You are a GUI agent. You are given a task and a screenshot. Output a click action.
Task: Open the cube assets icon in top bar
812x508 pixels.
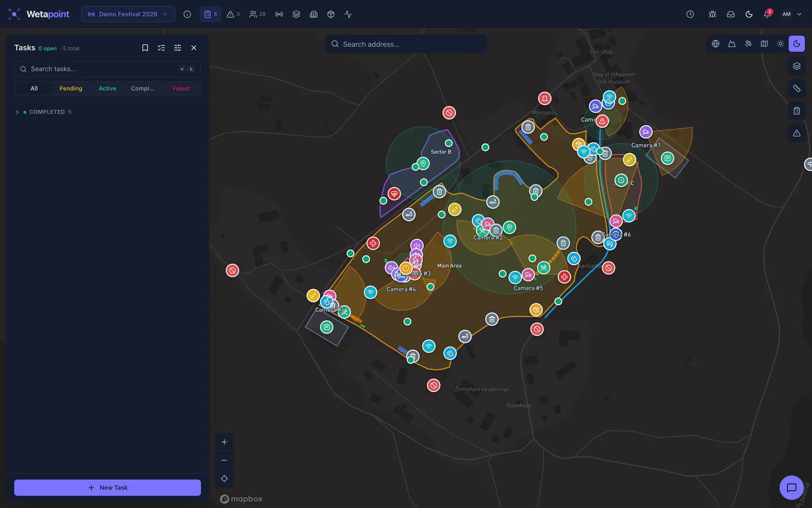[x=331, y=14]
